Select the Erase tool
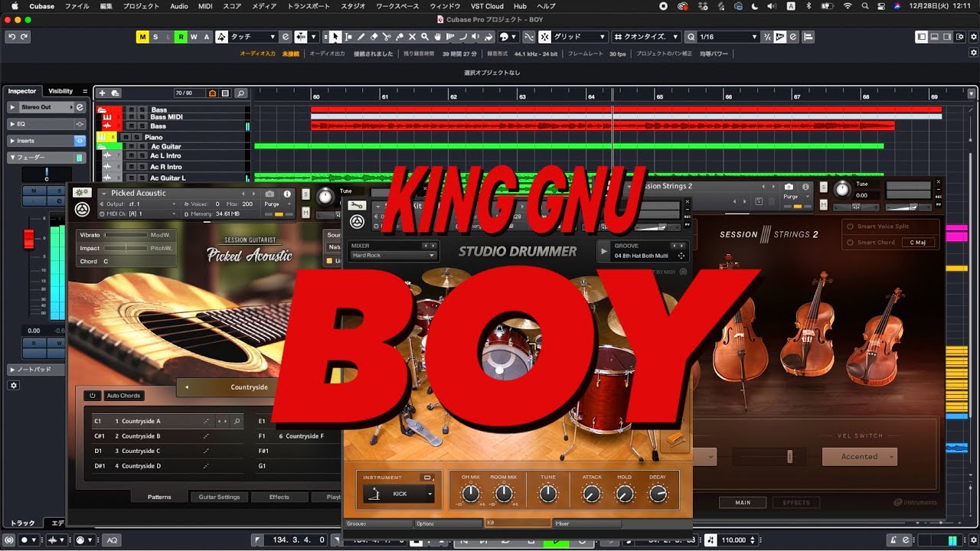The width and height of the screenshot is (980, 551). tap(374, 37)
